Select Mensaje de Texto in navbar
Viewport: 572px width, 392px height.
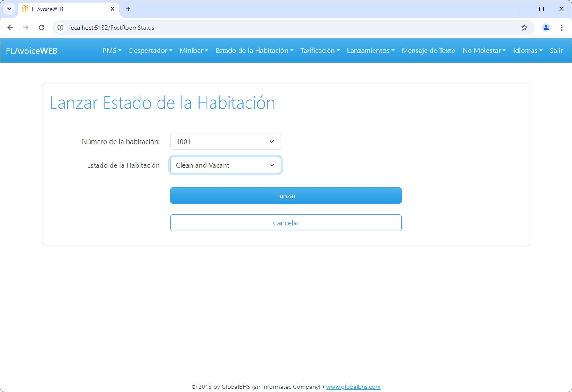[428, 51]
